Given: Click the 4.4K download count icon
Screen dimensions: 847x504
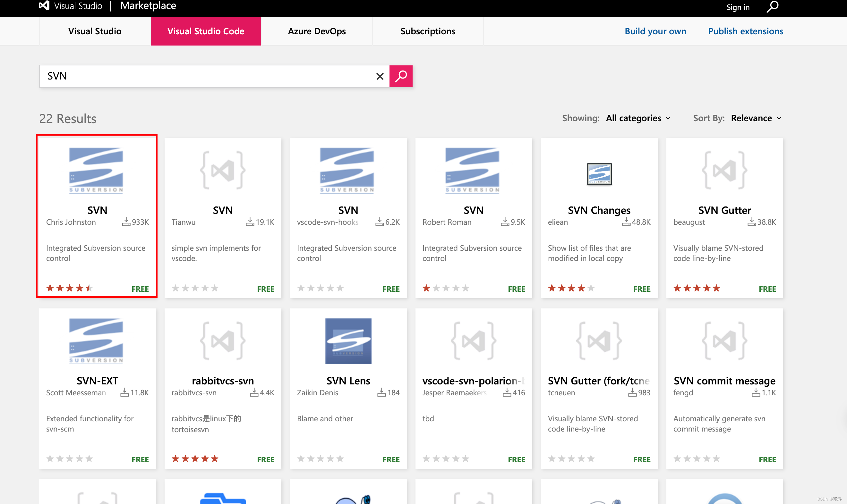Looking at the screenshot, I should point(254,392).
